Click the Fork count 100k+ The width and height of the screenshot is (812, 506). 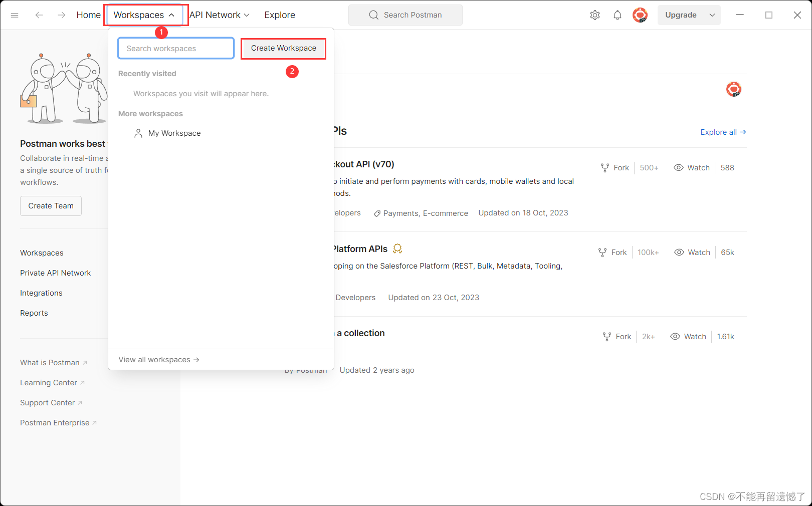pos(648,252)
